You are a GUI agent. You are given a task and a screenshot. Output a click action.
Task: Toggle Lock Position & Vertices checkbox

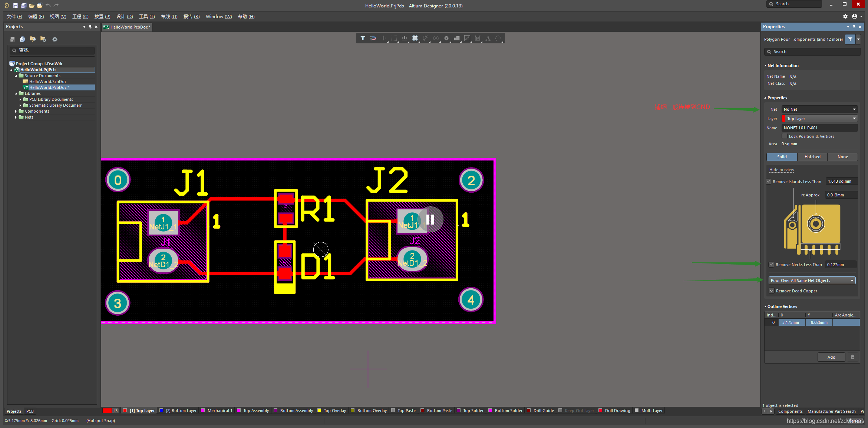[785, 136]
